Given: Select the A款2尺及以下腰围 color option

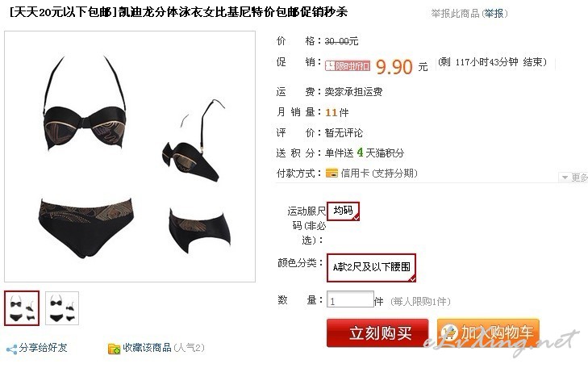Looking at the screenshot, I should [x=371, y=267].
